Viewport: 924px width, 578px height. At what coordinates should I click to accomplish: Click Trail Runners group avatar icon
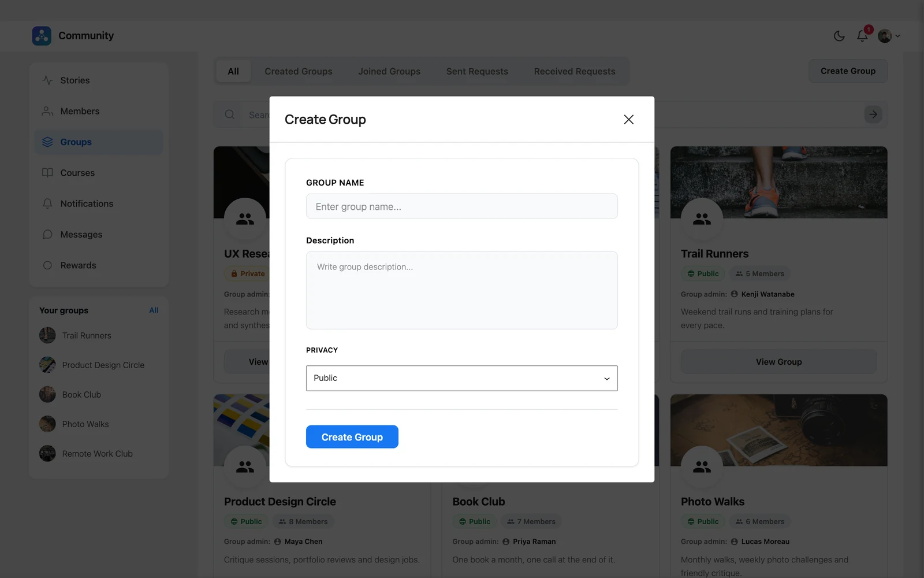click(702, 219)
